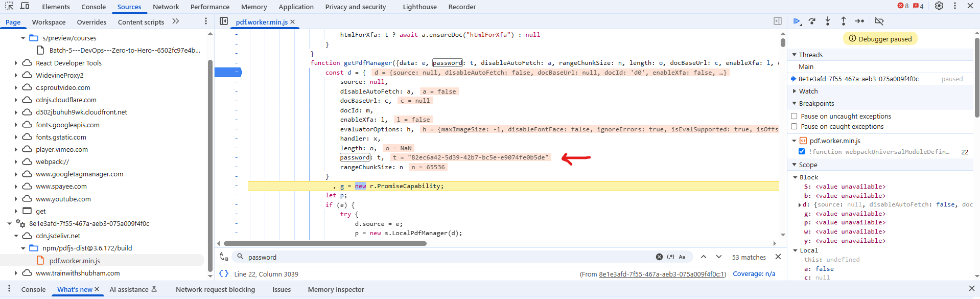Go to next search match
Image resolution: width=980 pixels, height=299 pixels.
tap(719, 257)
